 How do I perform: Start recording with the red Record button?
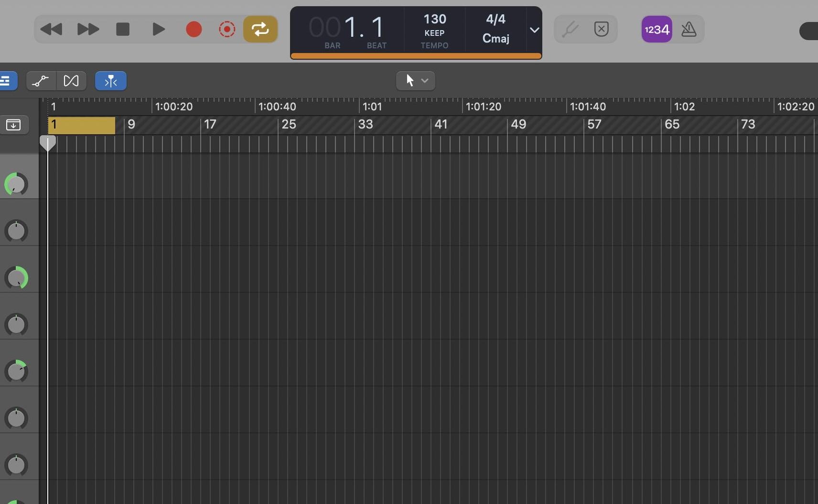pos(194,29)
